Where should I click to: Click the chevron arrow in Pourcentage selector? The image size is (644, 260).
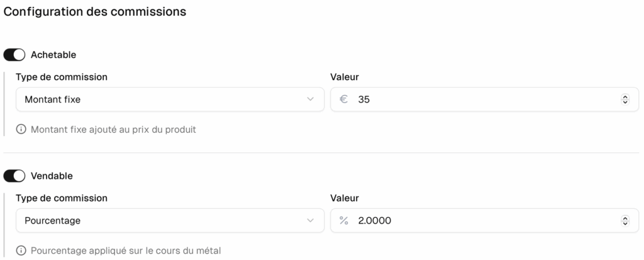click(311, 220)
